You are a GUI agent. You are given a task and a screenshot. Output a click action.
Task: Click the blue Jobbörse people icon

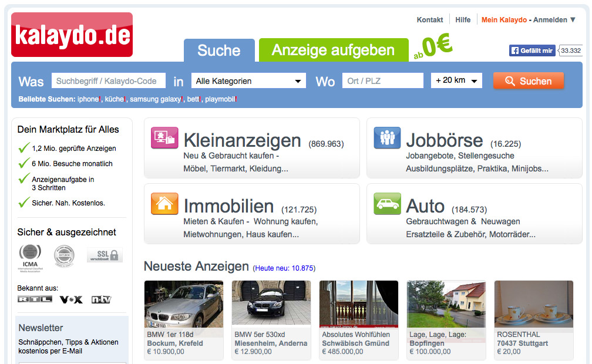click(x=387, y=138)
